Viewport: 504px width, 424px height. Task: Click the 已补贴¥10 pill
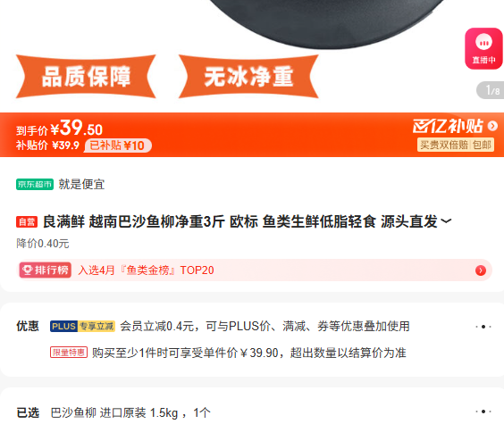pos(118,145)
